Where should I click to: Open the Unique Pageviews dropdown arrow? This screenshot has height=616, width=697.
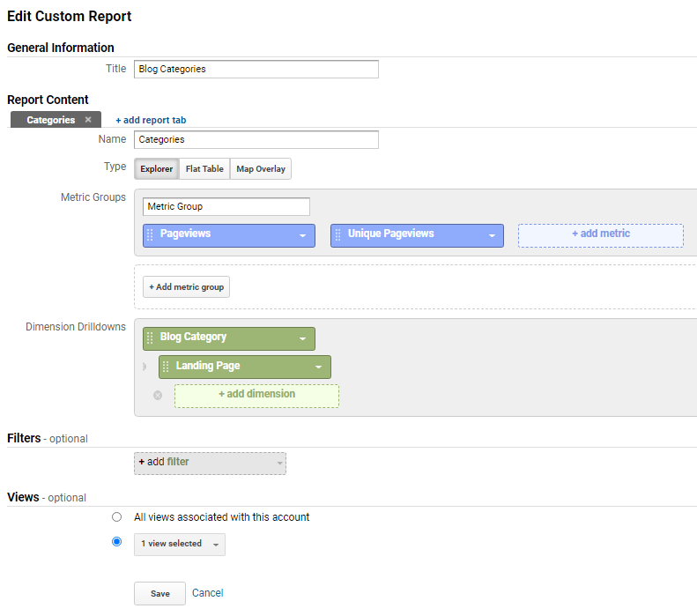(492, 235)
